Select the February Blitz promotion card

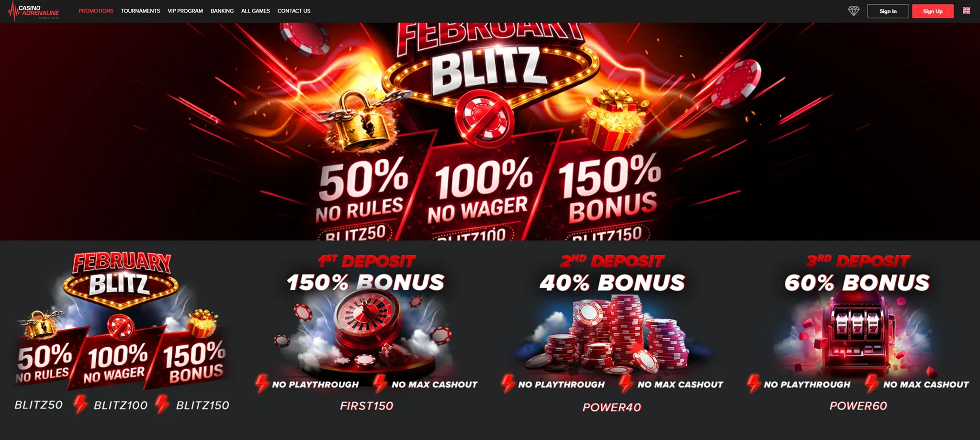click(x=122, y=331)
